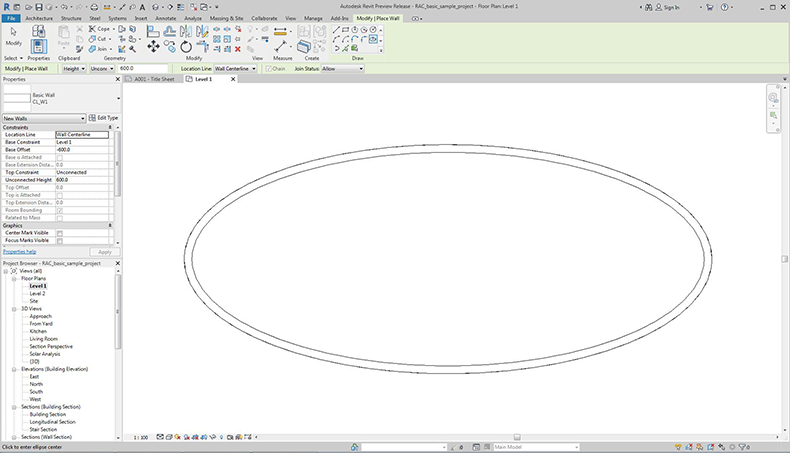Click the Properties panel vertical scrollbar
This screenshot has width=790, height=453.
tap(117, 164)
